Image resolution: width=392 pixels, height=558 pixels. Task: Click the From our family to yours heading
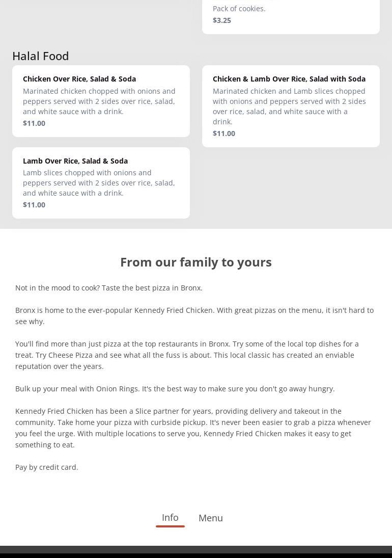coord(196,262)
